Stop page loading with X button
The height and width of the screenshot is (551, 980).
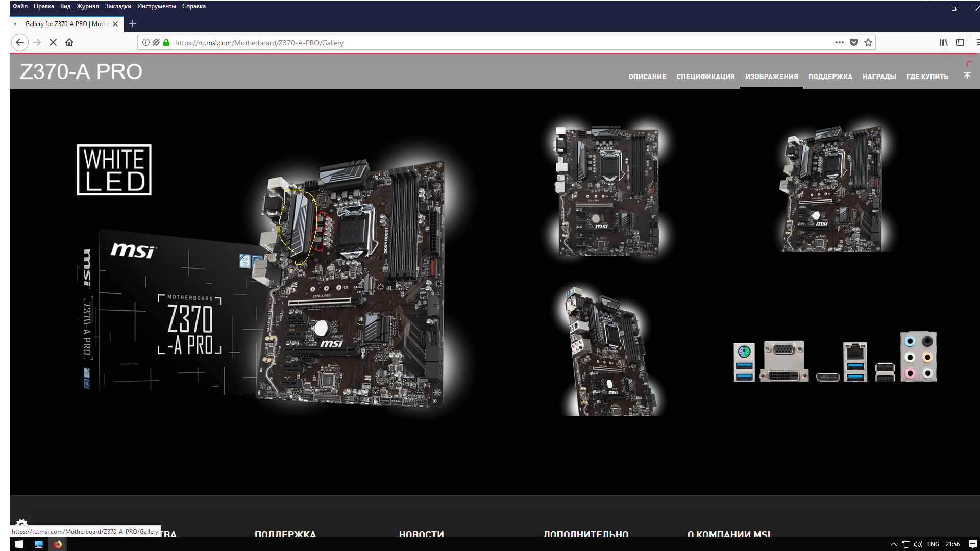pyautogui.click(x=53, y=43)
